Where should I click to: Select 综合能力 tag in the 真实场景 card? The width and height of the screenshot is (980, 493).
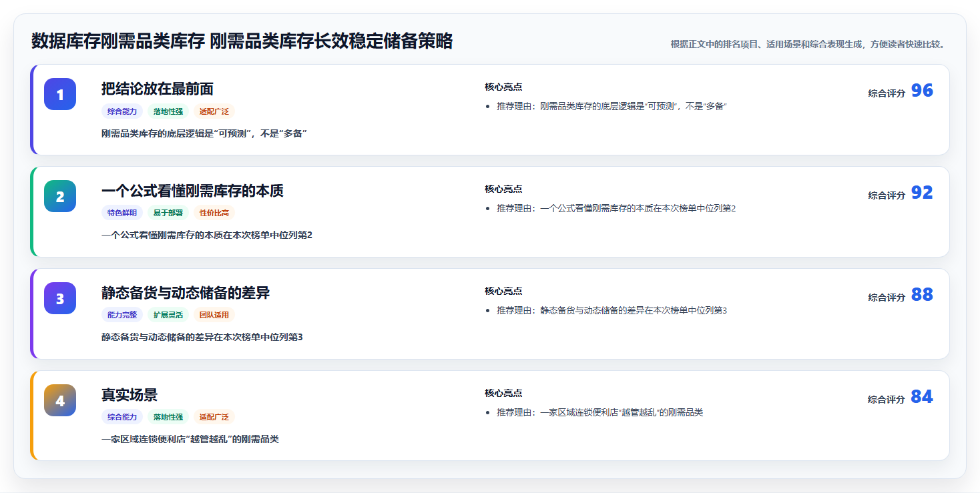tap(122, 417)
